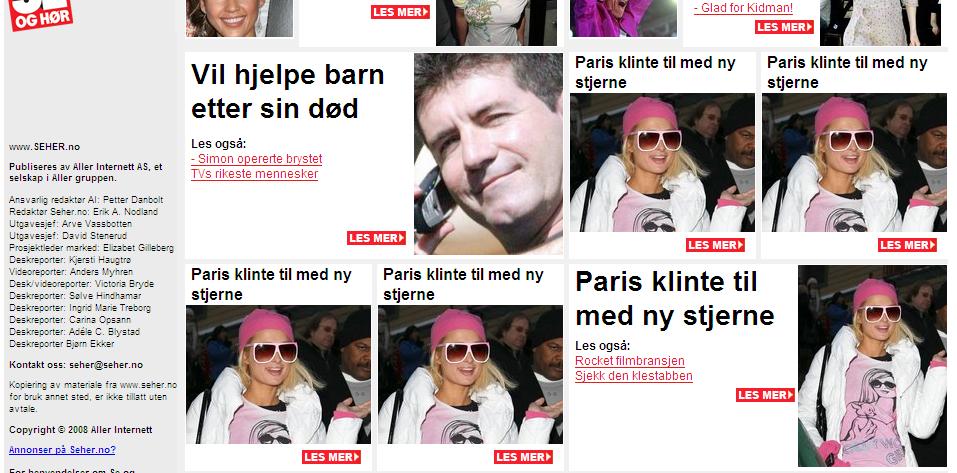
Task: Click the 'Annonser på Seher.no?' link
Action: (x=62, y=450)
